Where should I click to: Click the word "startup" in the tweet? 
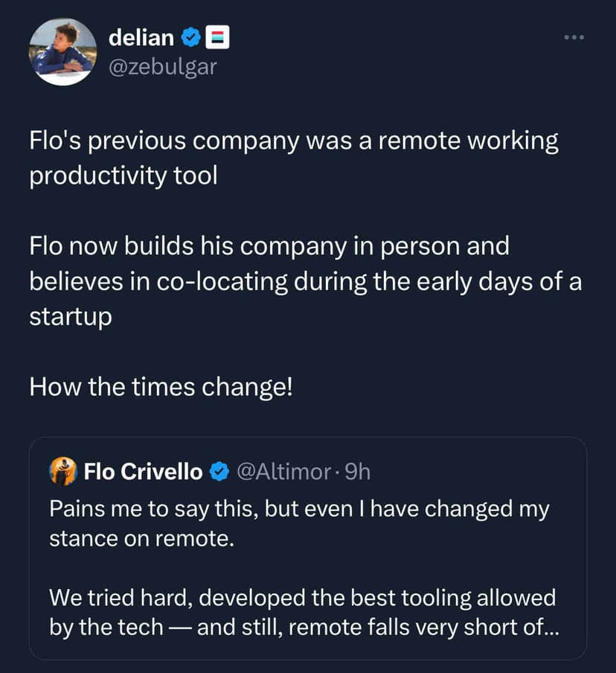(71, 316)
